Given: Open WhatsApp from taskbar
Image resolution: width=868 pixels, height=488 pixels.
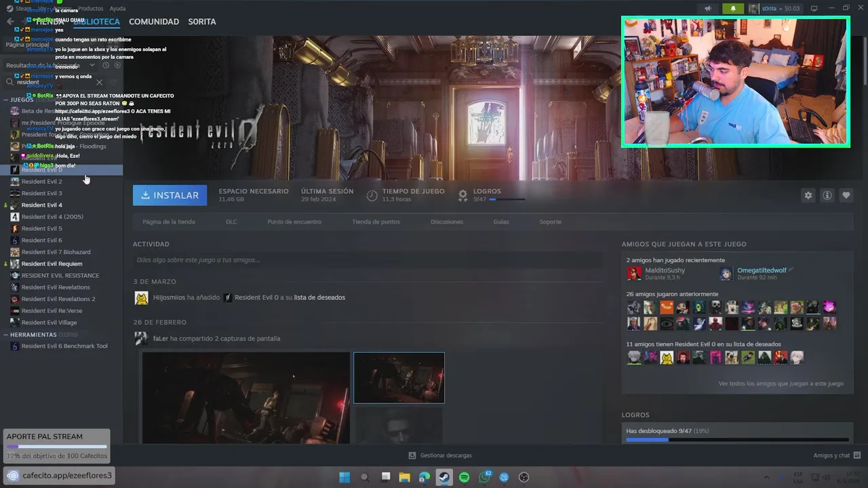Looking at the screenshot, I should (484, 477).
